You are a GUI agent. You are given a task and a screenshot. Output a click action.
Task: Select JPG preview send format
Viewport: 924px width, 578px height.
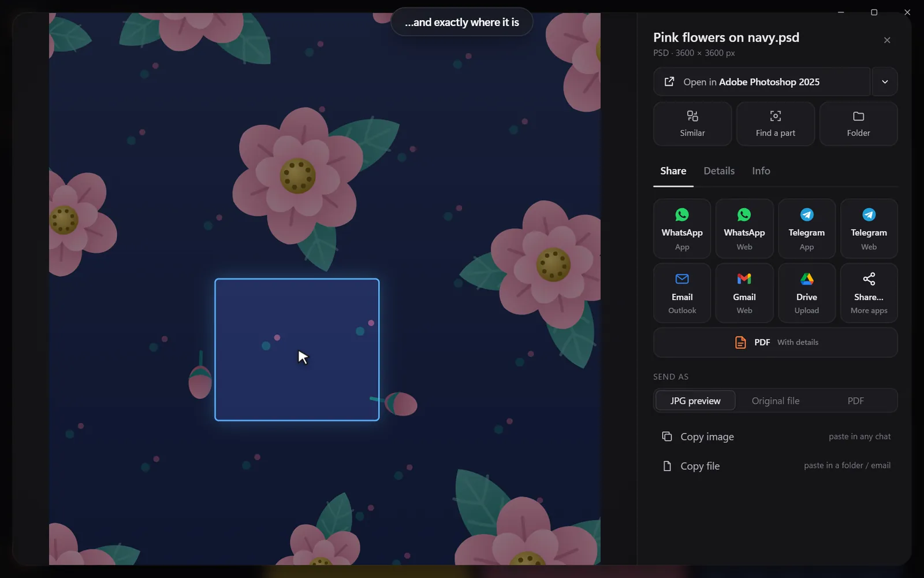(x=695, y=401)
